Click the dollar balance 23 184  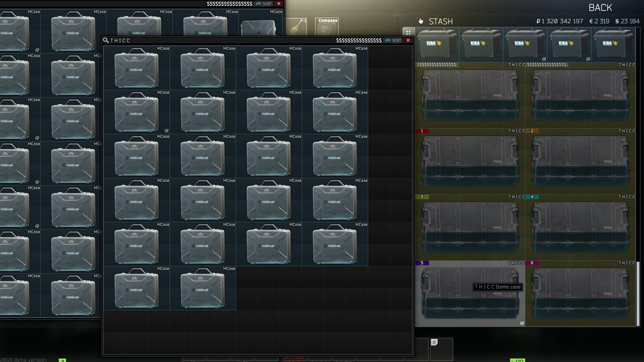pyautogui.click(x=627, y=21)
